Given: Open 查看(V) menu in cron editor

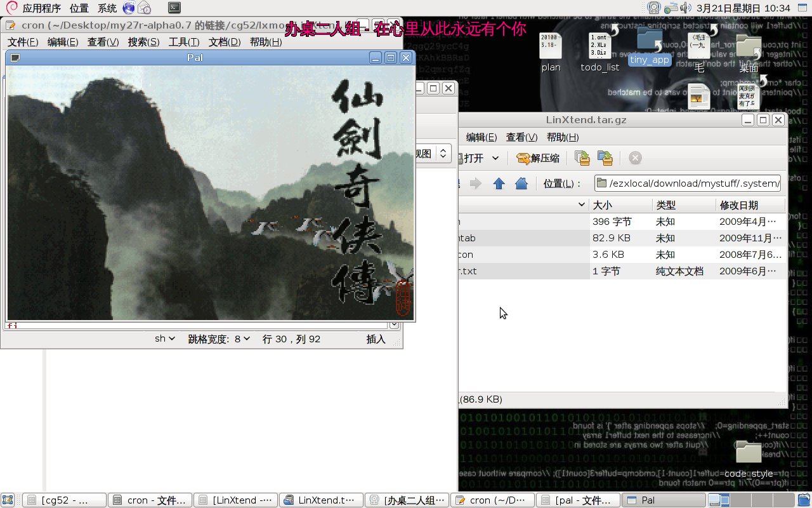Looking at the screenshot, I should tap(103, 42).
